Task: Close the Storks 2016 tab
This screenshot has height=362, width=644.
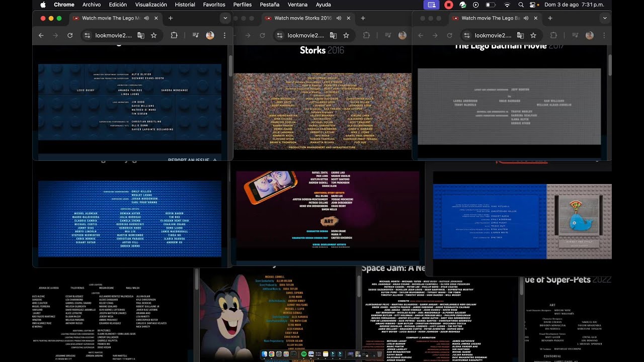Action: 349,18
